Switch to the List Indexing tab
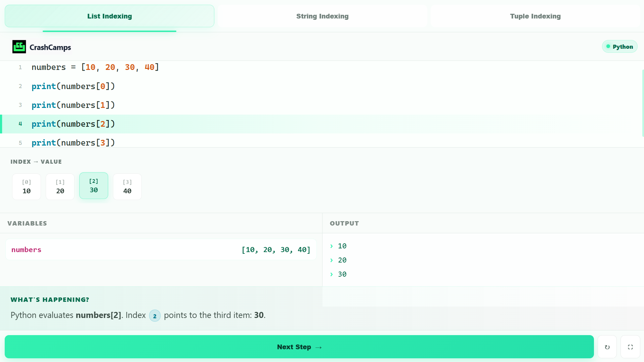 coord(110,16)
